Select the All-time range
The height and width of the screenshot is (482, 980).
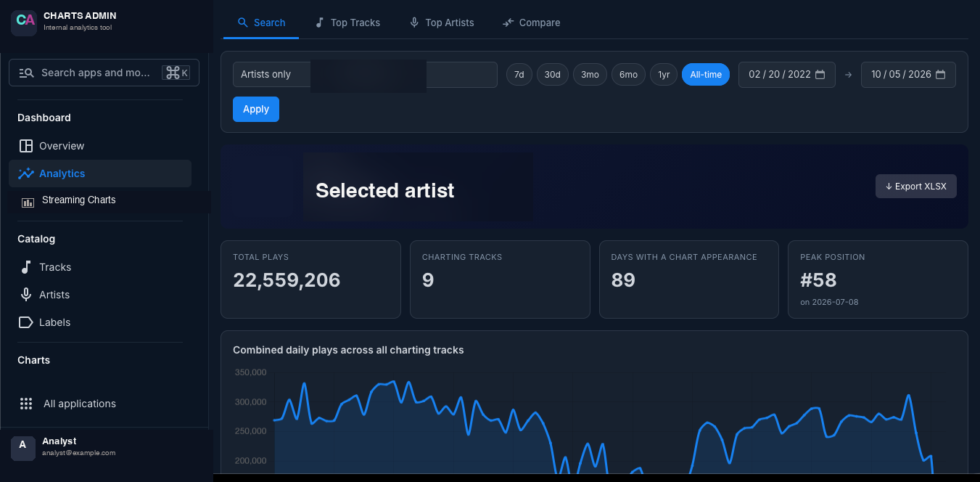click(x=706, y=74)
